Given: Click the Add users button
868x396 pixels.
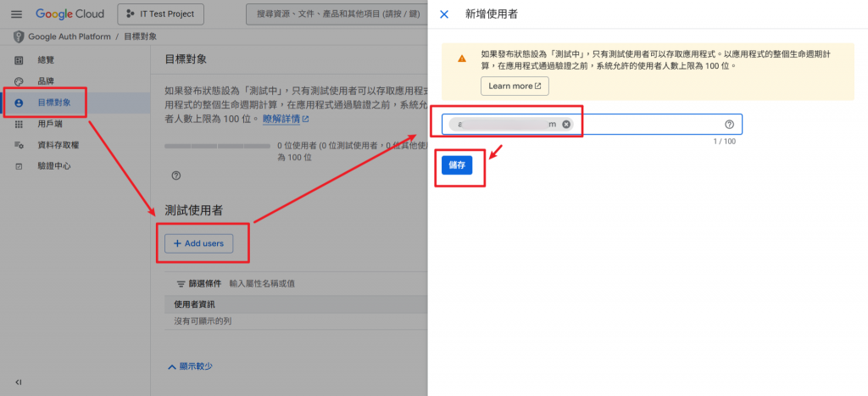Looking at the screenshot, I should pos(198,243).
